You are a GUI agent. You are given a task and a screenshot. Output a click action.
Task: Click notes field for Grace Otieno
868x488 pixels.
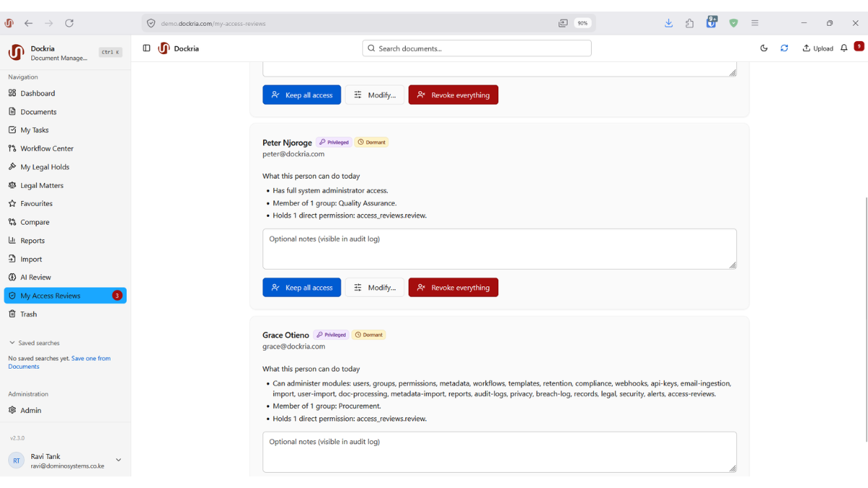coord(500,452)
